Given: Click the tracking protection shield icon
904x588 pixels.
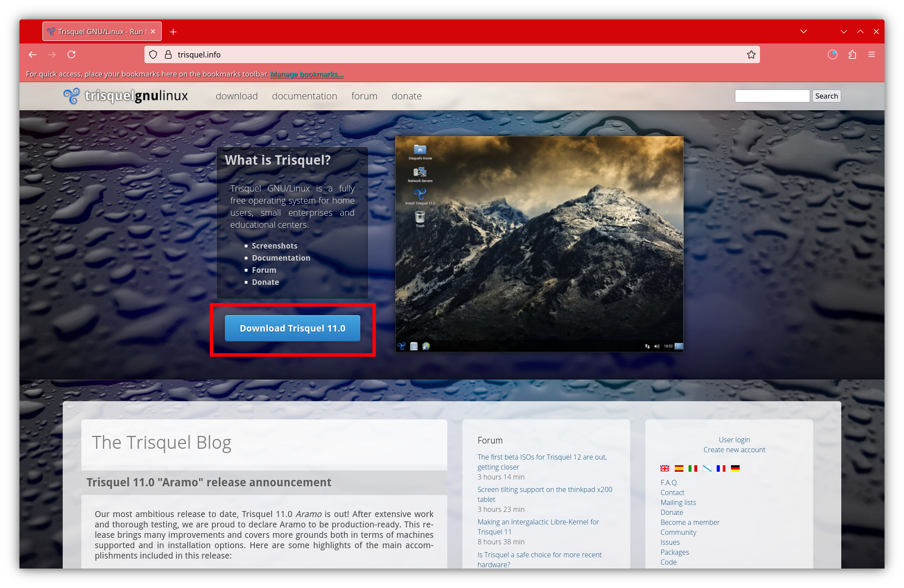Looking at the screenshot, I should tap(153, 54).
